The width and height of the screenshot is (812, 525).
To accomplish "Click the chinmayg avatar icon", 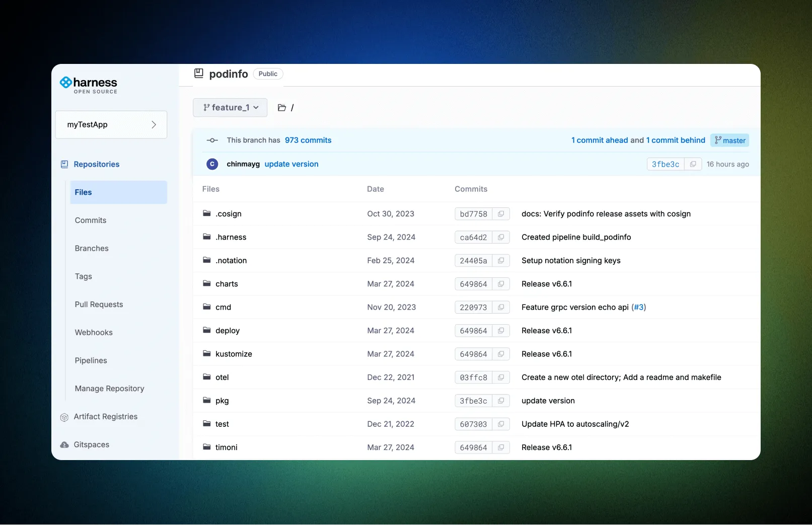I will 212,164.
